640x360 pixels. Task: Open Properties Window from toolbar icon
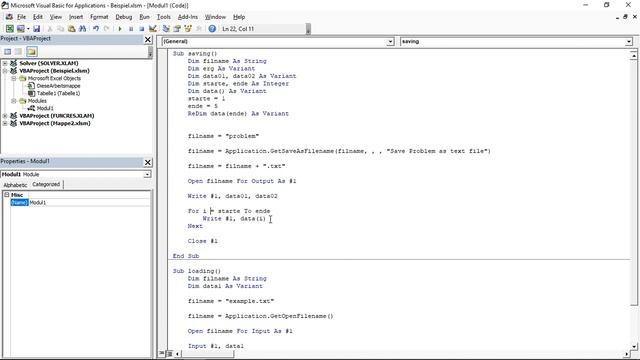177,29
